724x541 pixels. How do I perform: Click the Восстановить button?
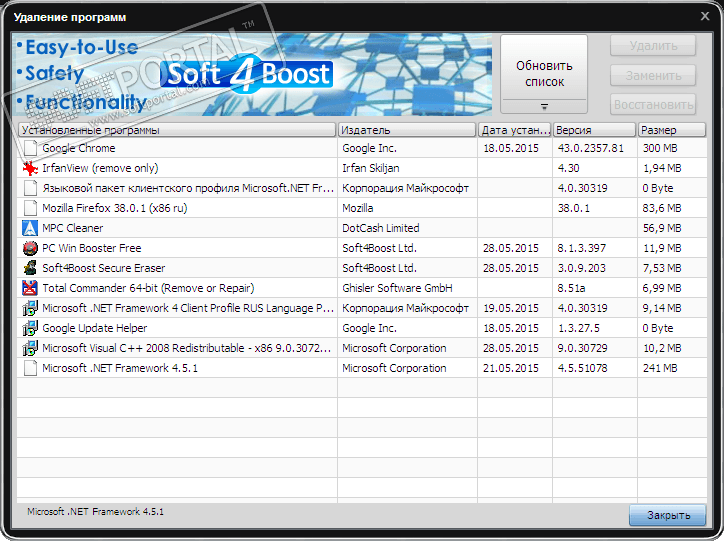[x=653, y=105]
